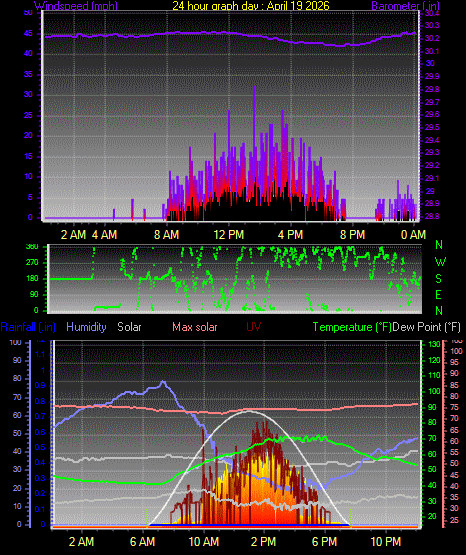
Task: Click the "65" dew point axis value
Action: click(x=454, y=430)
